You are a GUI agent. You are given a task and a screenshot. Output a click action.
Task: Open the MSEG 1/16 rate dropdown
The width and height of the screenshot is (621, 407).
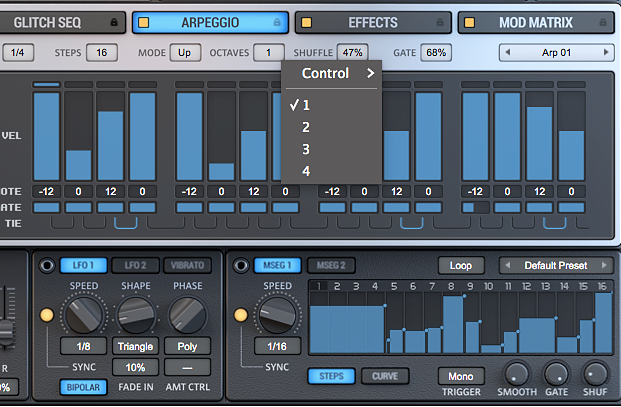[277, 346]
